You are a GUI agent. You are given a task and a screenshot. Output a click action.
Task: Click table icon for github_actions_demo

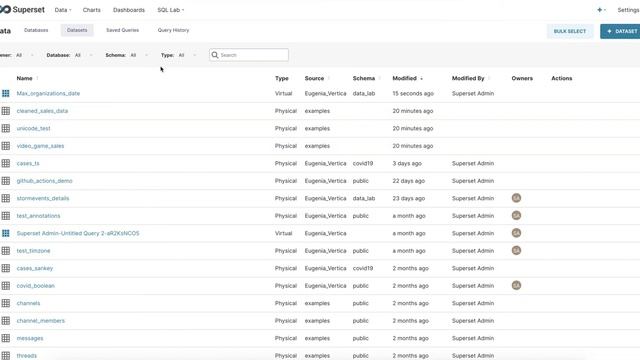point(6,181)
